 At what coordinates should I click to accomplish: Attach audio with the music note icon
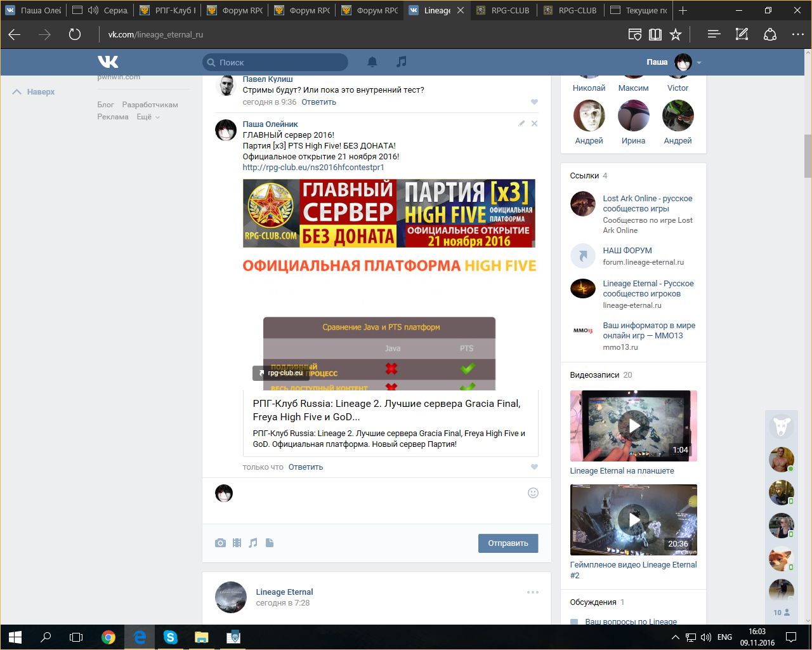pyautogui.click(x=253, y=543)
